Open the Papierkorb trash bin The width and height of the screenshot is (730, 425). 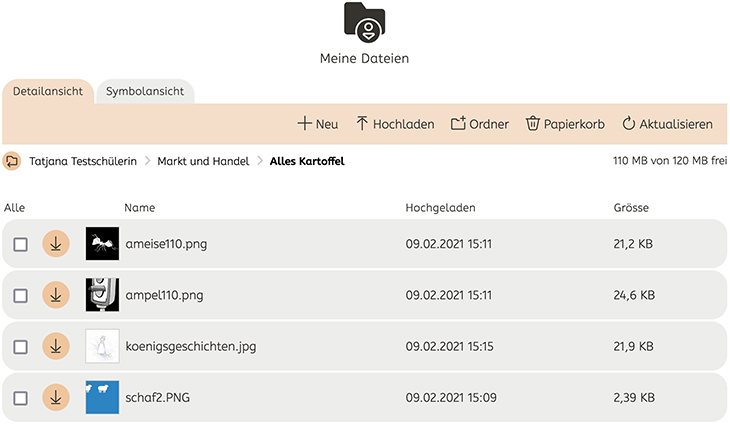(565, 124)
